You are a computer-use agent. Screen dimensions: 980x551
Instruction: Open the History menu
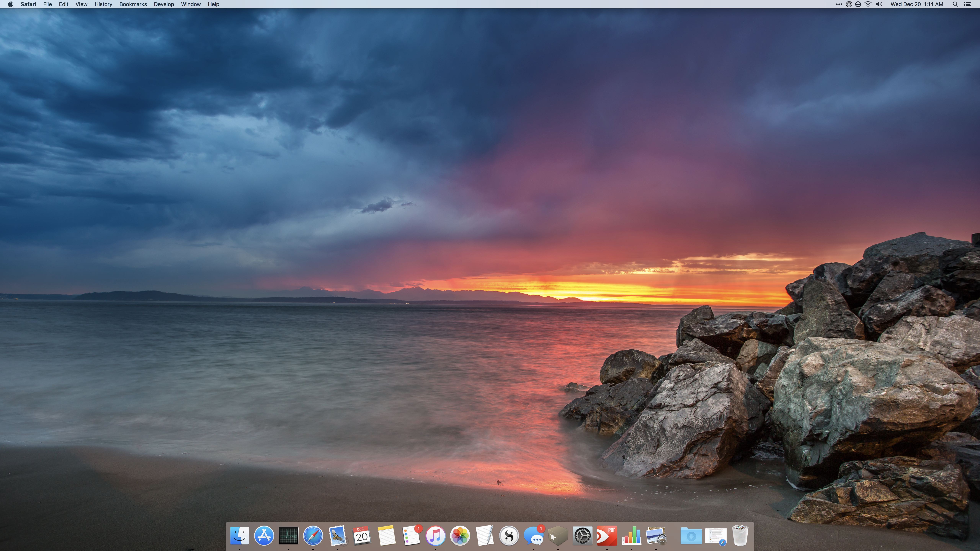[x=104, y=4]
